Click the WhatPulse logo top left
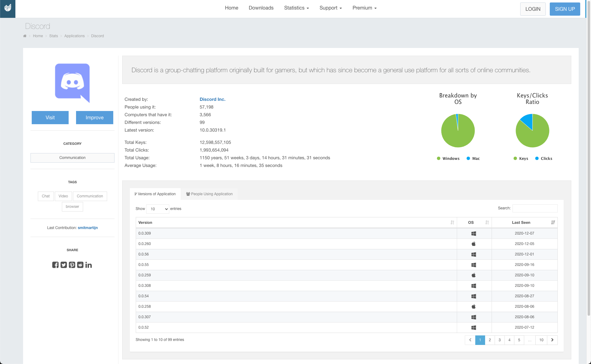591x364 pixels. tap(7, 8)
